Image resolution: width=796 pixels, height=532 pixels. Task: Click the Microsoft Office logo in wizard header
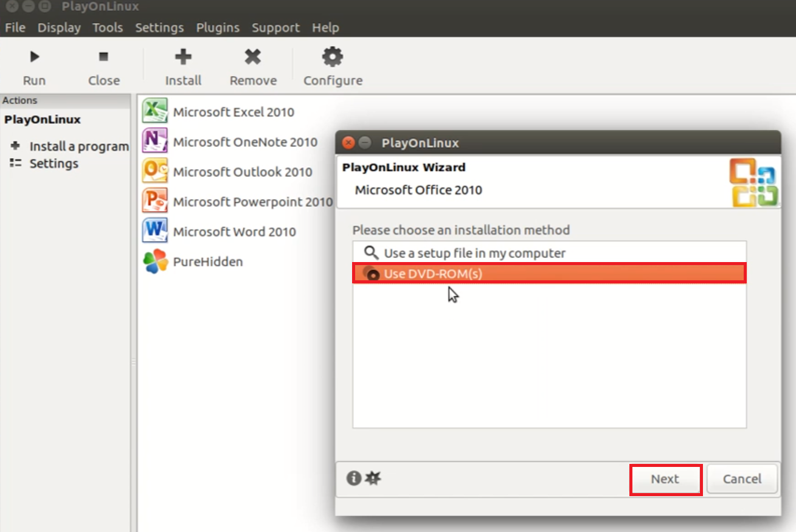[754, 182]
